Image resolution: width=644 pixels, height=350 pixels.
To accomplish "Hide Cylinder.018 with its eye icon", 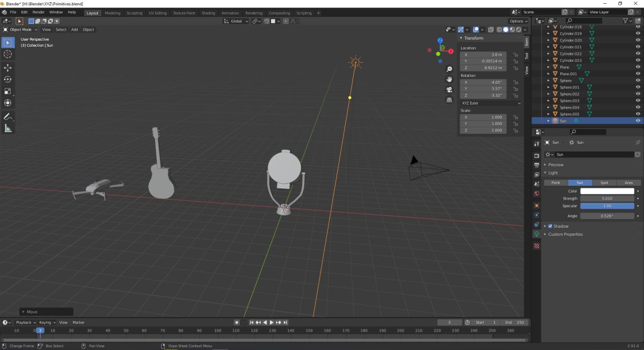I will click(638, 27).
